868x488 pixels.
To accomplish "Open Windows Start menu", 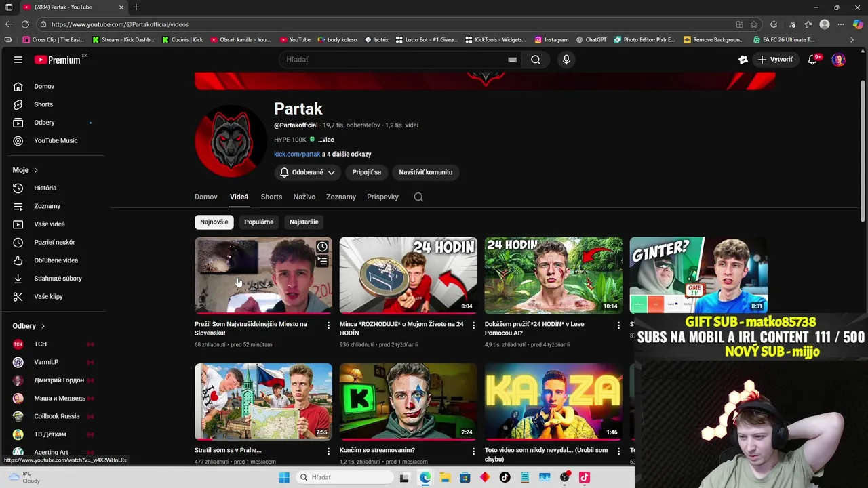I will tap(284, 477).
